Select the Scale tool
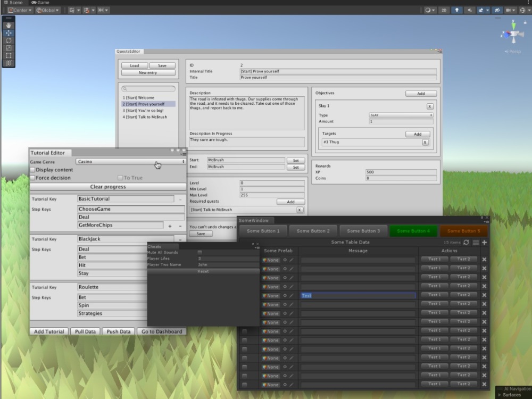This screenshot has width=532, height=399. tap(9, 48)
